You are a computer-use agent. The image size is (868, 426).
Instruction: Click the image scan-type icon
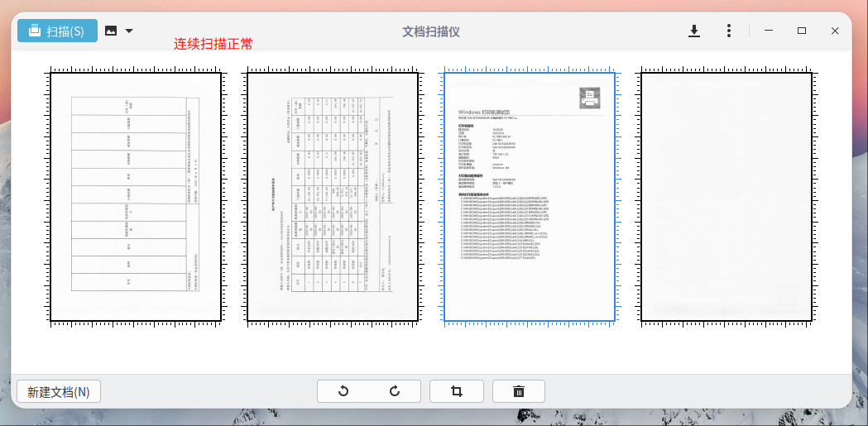click(x=111, y=31)
